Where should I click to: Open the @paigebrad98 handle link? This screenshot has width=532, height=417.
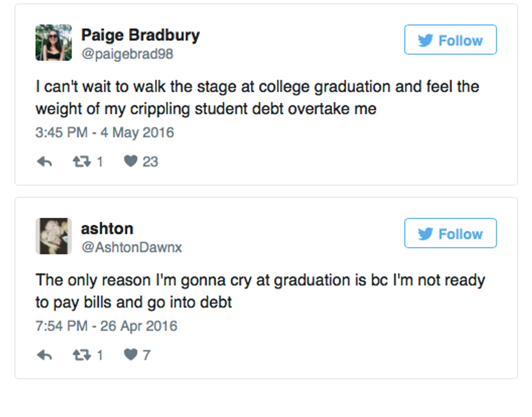[x=127, y=54]
